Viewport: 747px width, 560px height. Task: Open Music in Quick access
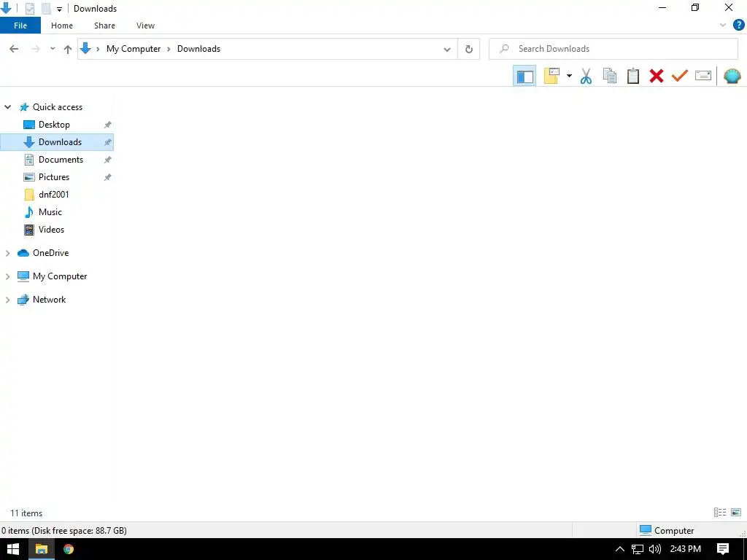[50, 212]
